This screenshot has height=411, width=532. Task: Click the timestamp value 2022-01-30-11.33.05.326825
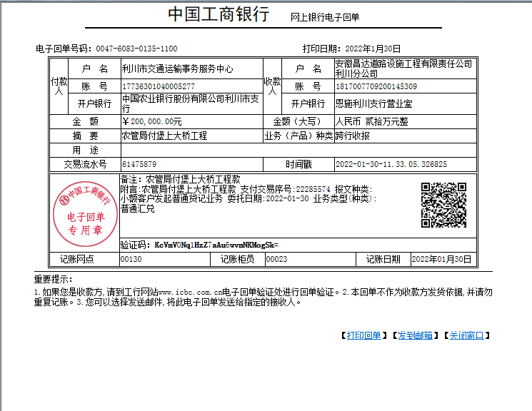[391, 163]
